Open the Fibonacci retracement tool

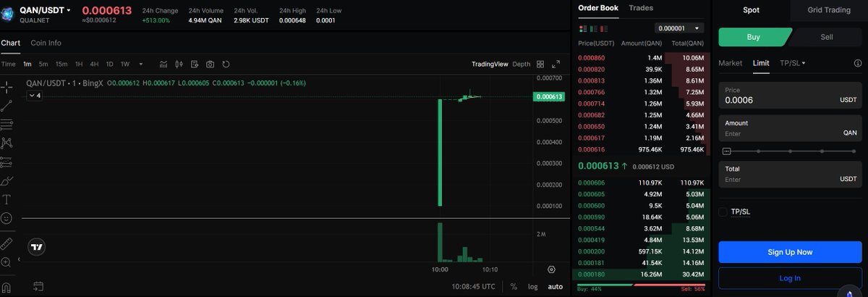pos(7,125)
